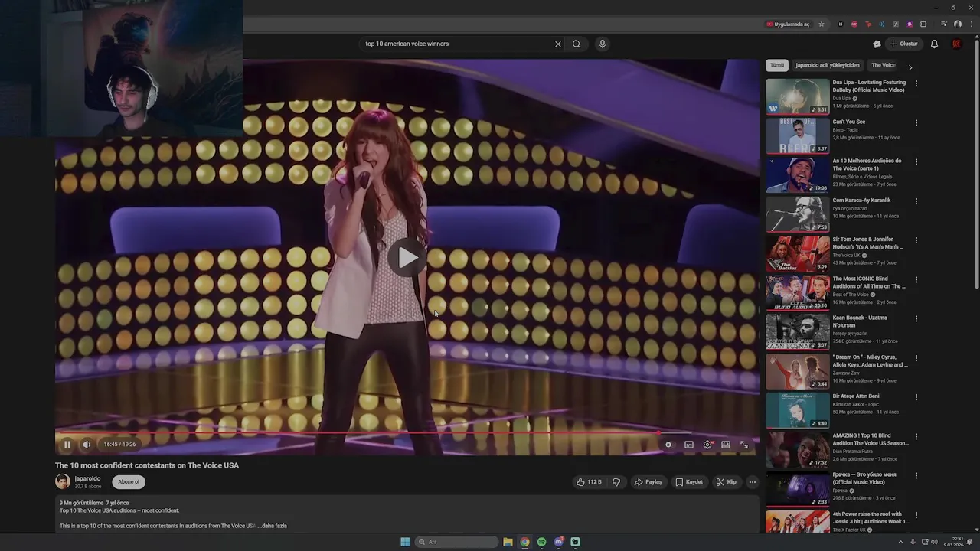The width and height of the screenshot is (980, 551).
Task: Open Discord from the taskbar
Action: coord(559,542)
